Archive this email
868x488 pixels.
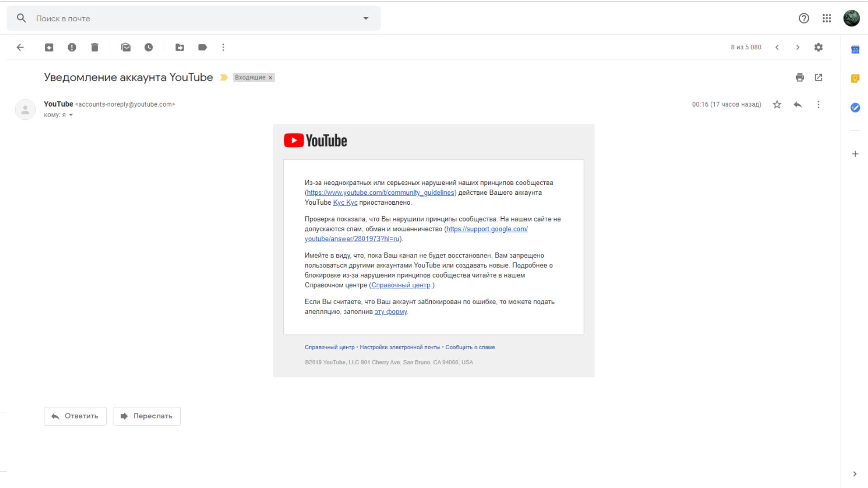(49, 47)
